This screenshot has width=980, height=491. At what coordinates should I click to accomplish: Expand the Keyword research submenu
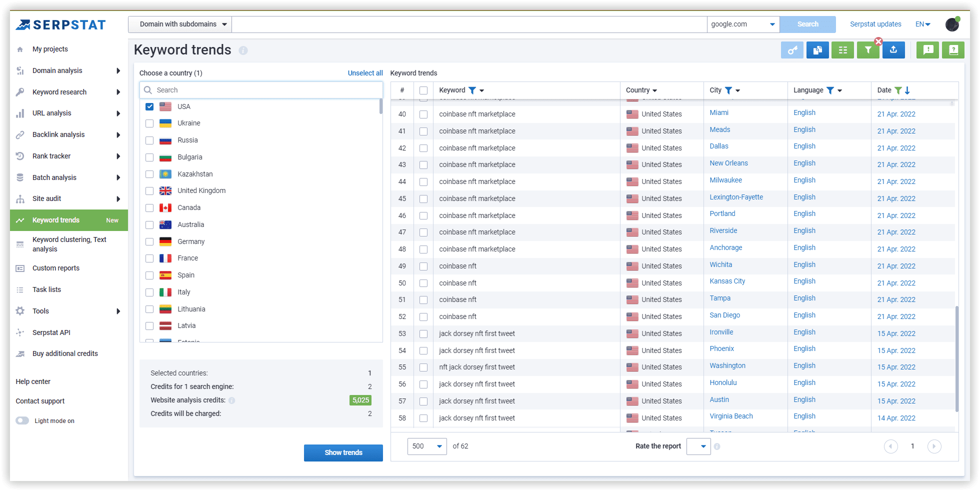[x=118, y=92]
